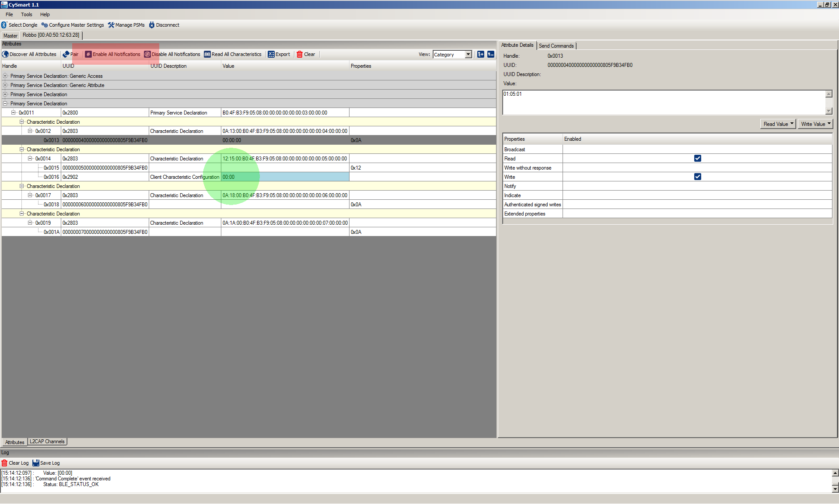Image resolution: width=839 pixels, height=504 pixels.
Task: Click the Save Log floppy icon
Action: [36, 463]
